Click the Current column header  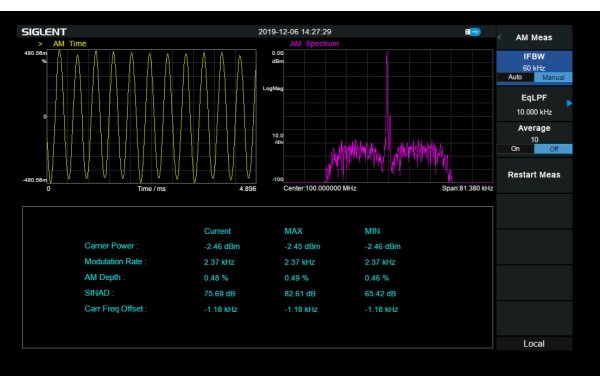217,231
